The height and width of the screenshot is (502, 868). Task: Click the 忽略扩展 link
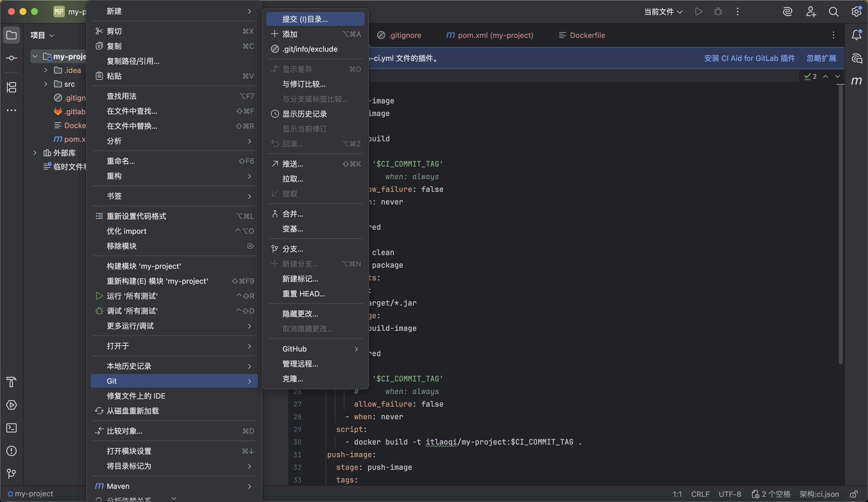pos(821,58)
